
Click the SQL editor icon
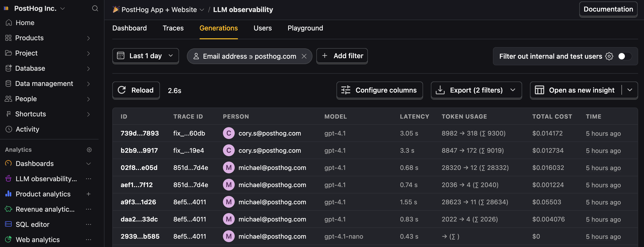[8, 224]
